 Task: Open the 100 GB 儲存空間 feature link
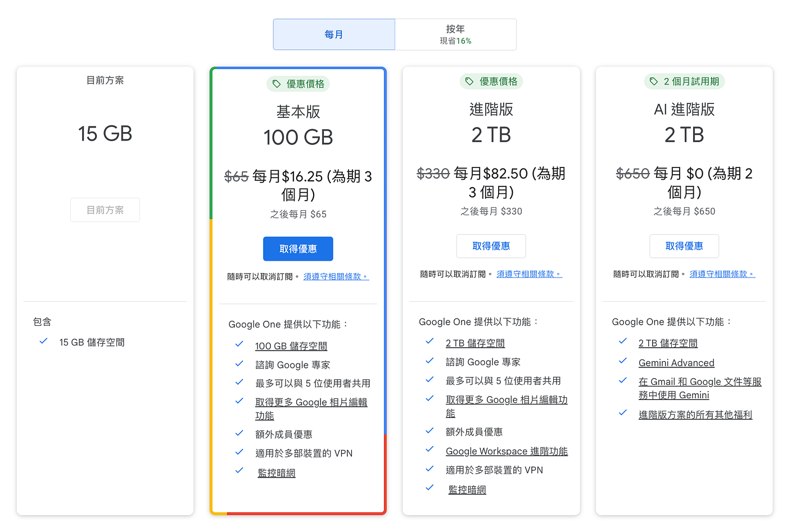pyautogui.click(x=291, y=345)
